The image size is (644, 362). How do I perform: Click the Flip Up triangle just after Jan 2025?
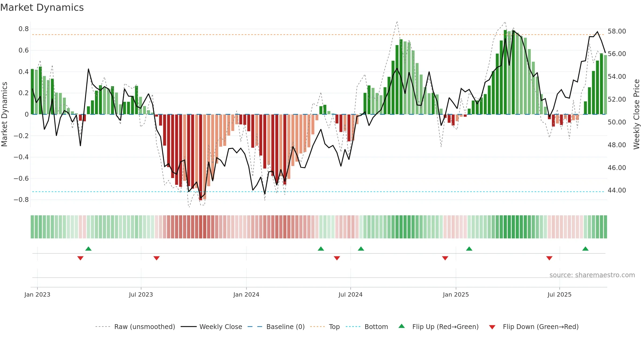(x=469, y=249)
